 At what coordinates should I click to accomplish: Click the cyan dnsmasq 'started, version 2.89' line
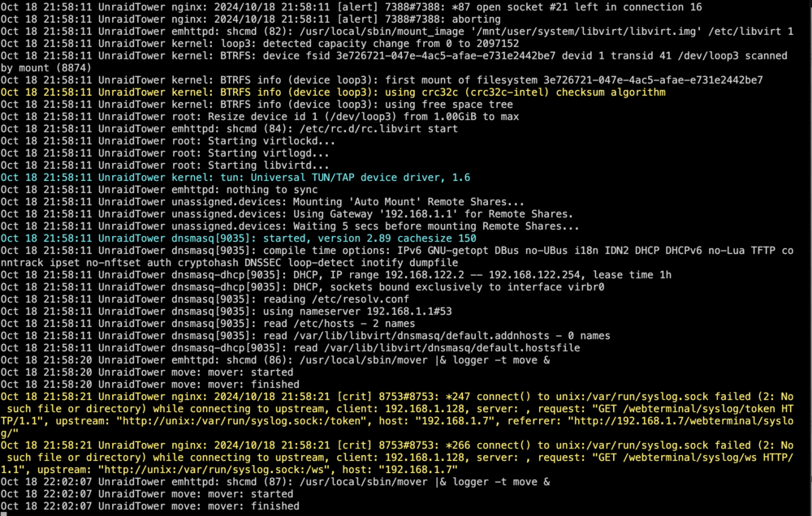(238, 238)
